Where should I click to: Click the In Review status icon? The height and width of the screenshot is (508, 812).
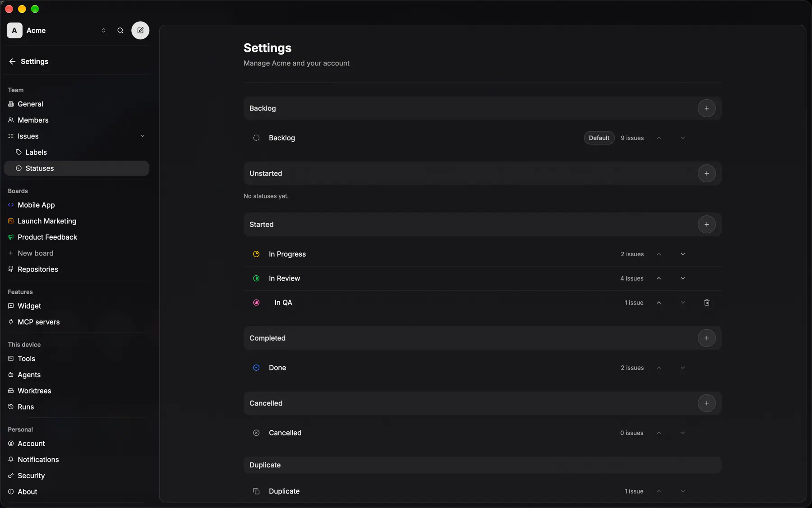(x=256, y=278)
